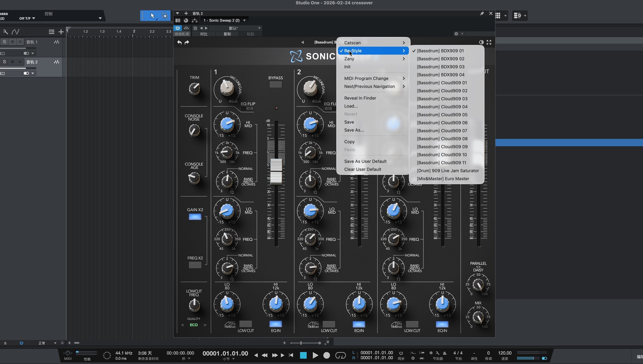Click the Play button in the transport
Viewport: 643px width, 364px height.
click(x=315, y=355)
